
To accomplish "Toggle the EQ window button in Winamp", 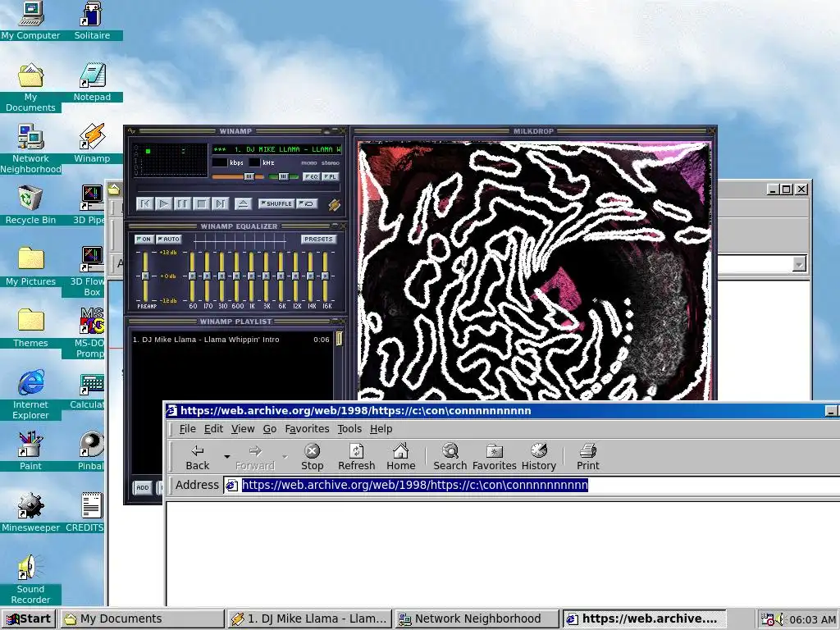I will (x=311, y=177).
